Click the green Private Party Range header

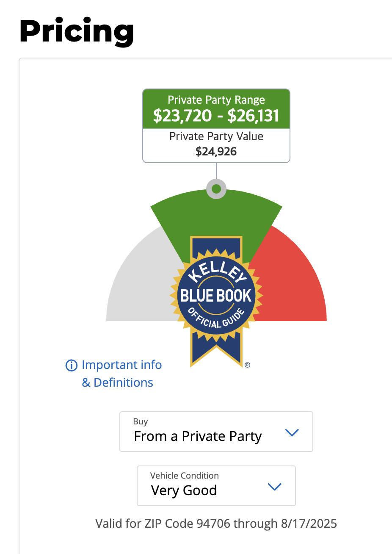(216, 109)
